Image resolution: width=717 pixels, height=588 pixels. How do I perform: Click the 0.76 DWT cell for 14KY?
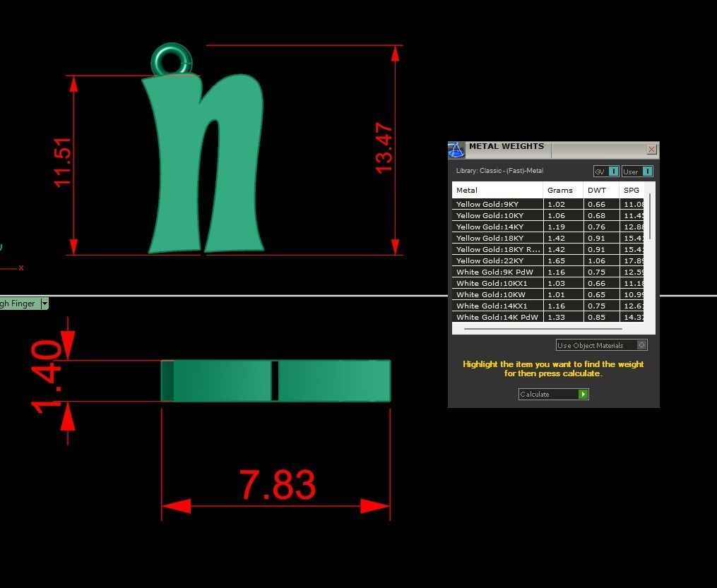[601, 227]
